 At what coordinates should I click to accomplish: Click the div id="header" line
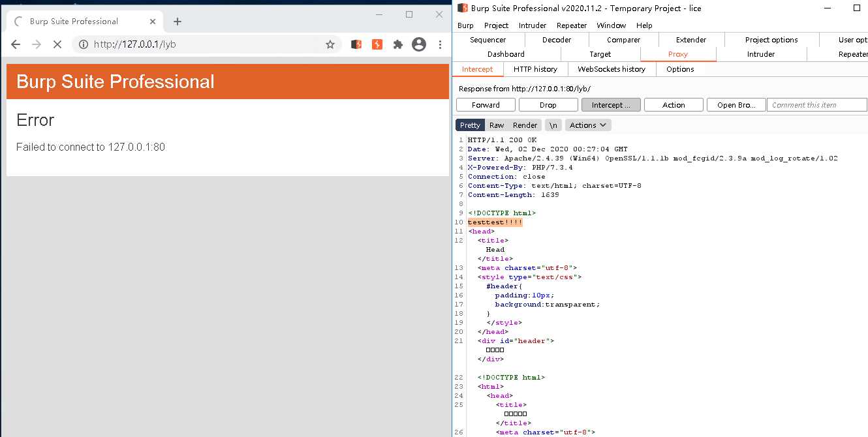coord(516,341)
